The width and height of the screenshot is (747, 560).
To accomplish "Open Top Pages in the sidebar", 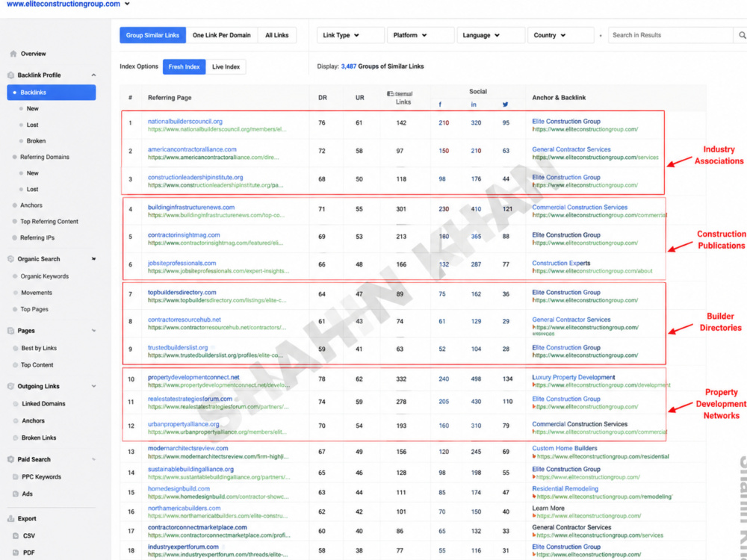I will pyautogui.click(x=34, y=309).
